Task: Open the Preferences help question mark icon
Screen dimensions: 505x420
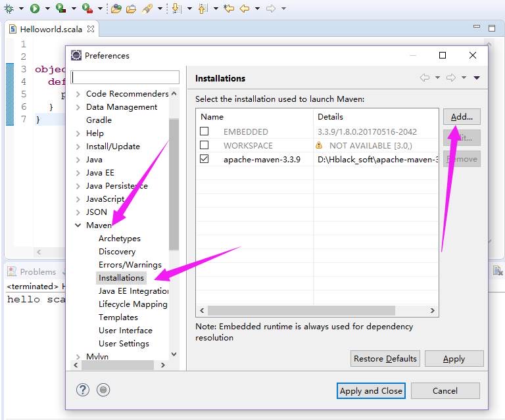Action: coord(82,390)
